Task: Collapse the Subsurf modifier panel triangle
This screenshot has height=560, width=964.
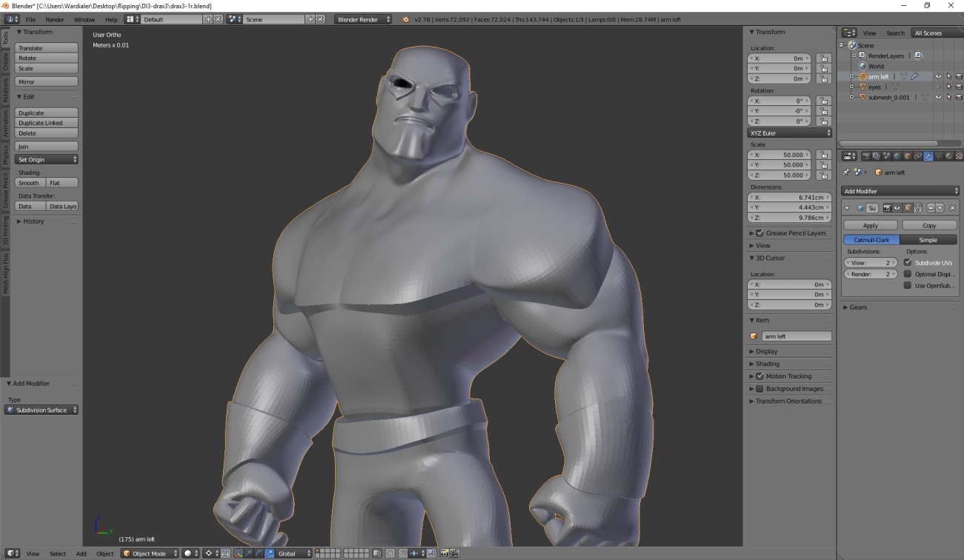Action: (847, 208)
